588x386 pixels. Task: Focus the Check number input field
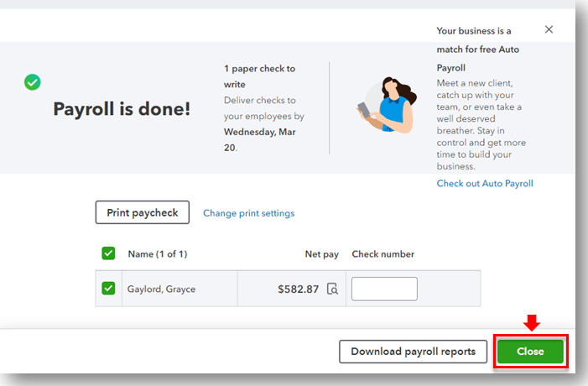pyautogui.click(x=384, y=289)
